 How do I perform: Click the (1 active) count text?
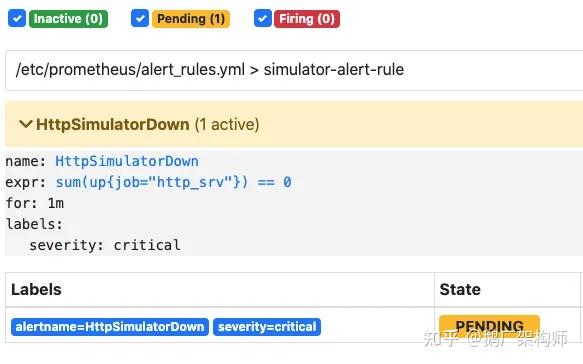[227, 124]
